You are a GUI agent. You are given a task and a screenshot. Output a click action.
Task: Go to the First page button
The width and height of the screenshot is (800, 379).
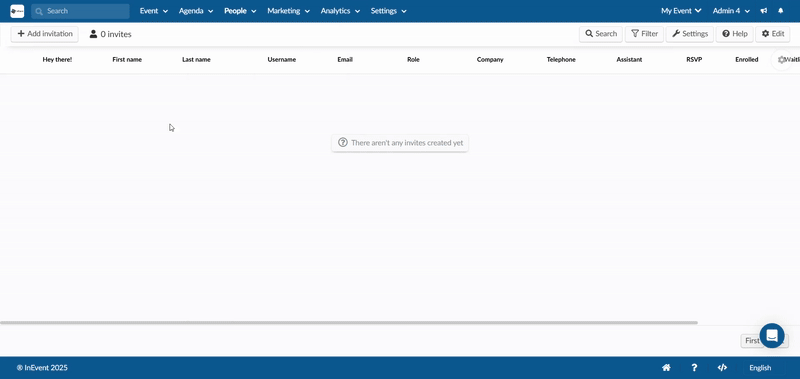(x=751, y=341)
